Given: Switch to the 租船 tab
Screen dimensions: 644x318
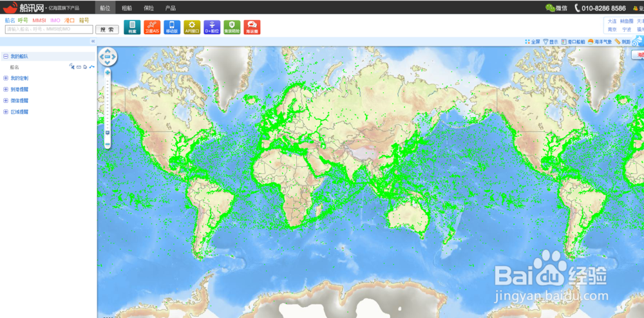Looking at the screenshot, I should tap(127, 8).
